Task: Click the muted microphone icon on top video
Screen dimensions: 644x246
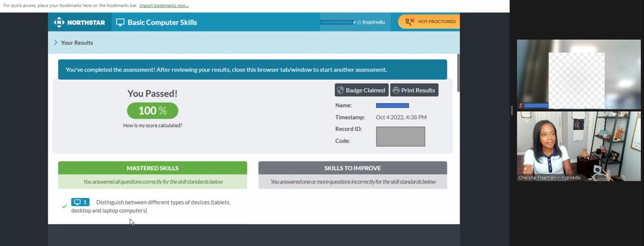Action: tap(520, 106)
